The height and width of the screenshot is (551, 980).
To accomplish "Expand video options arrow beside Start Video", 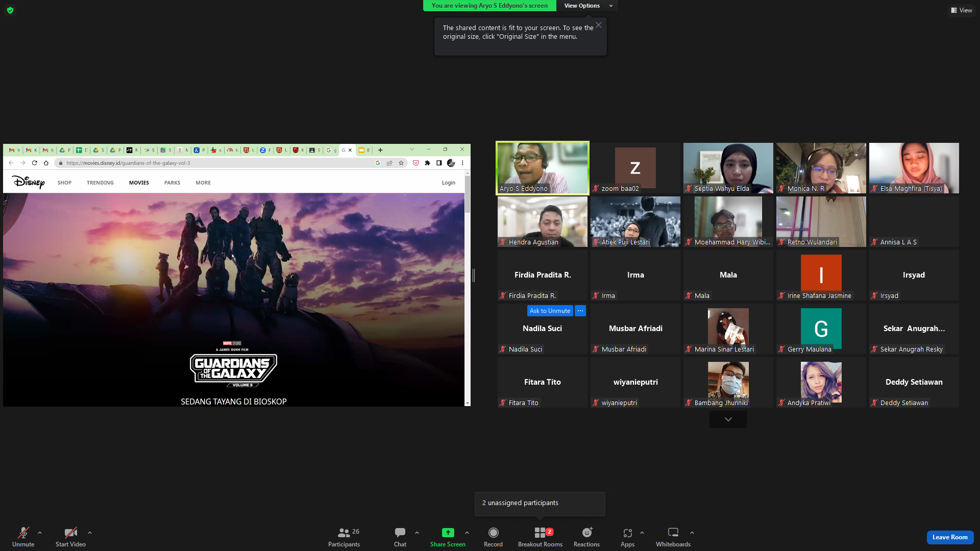I will click(90, 533).
